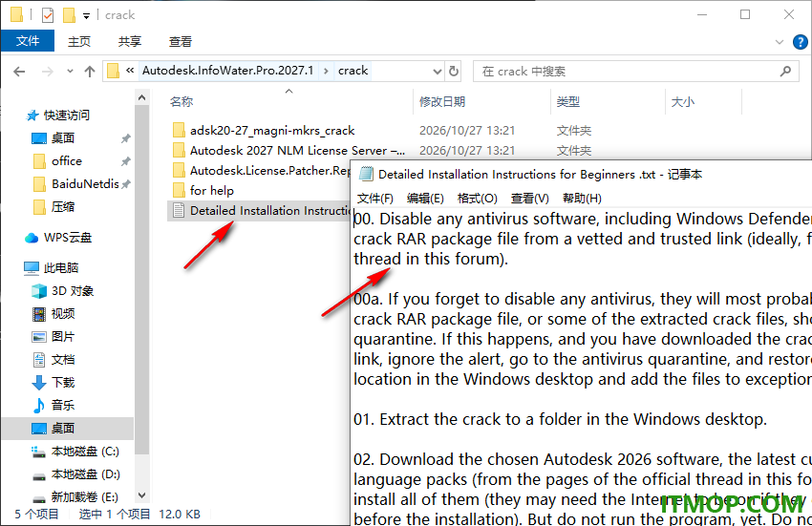Viewport: 812px width, 526px height.
Task: Sort by 大小 column header
Action: pyautogui.click(x=682, y=101)
